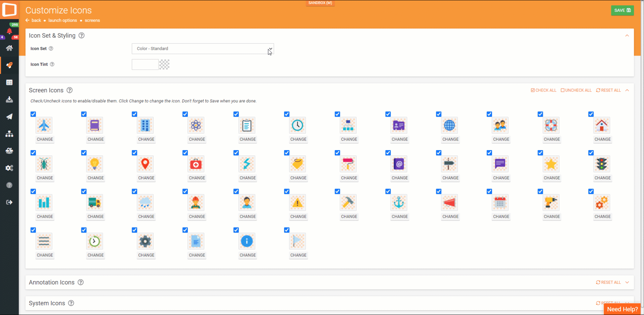
Task: Toggle the checkbox above the orange gears icon
Action: (x=591, y=191)
